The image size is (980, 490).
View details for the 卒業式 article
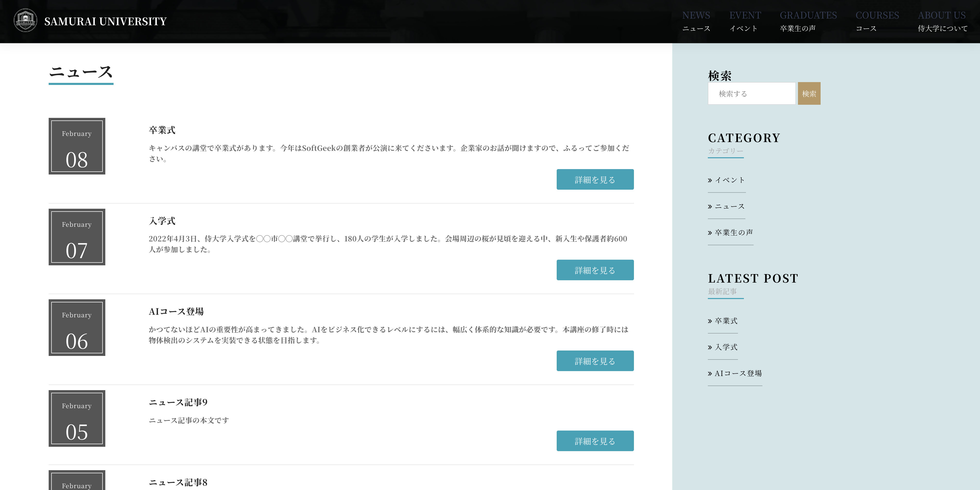pos(595,179)
